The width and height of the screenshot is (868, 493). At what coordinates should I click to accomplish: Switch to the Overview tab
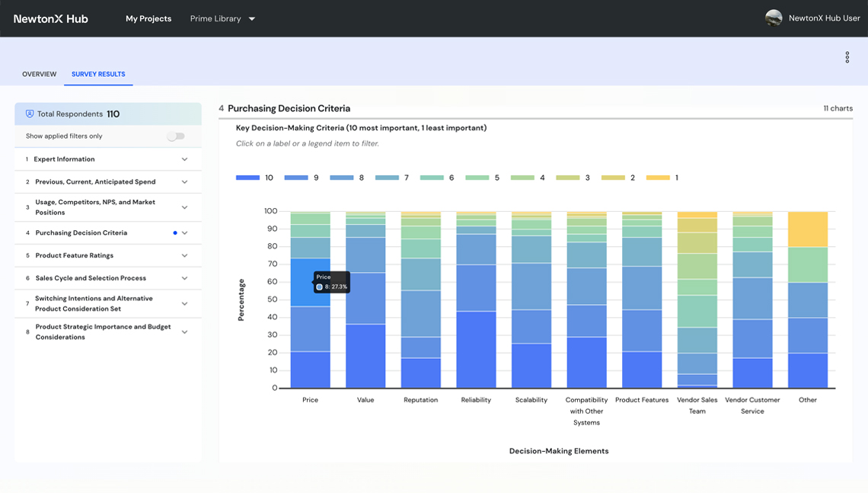coord(40,75)
